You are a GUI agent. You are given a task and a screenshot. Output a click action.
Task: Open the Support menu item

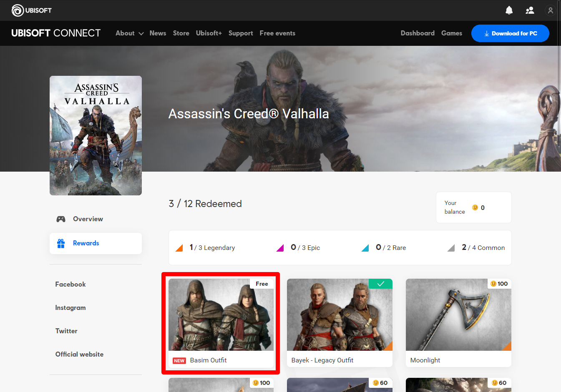point(241,33)
